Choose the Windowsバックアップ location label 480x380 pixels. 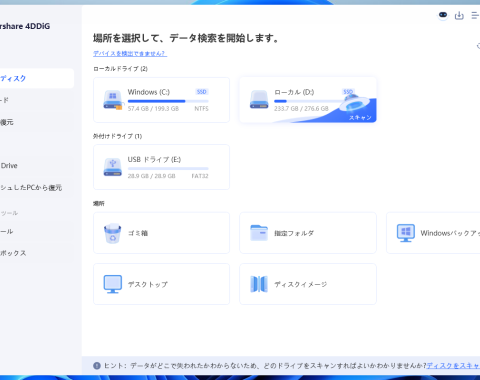(x=450, y=233)
